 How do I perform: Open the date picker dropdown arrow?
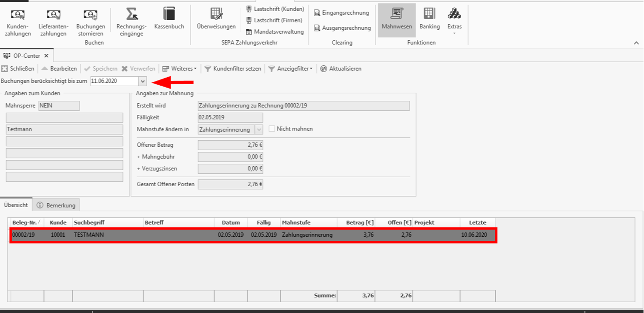click(x=143, y=81)
